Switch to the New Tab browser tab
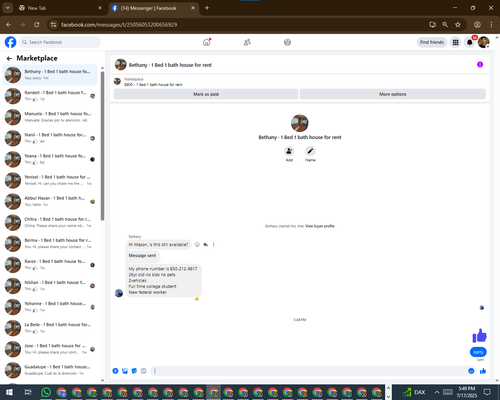This screenshot has height=400, width=500. click(60, 8)
